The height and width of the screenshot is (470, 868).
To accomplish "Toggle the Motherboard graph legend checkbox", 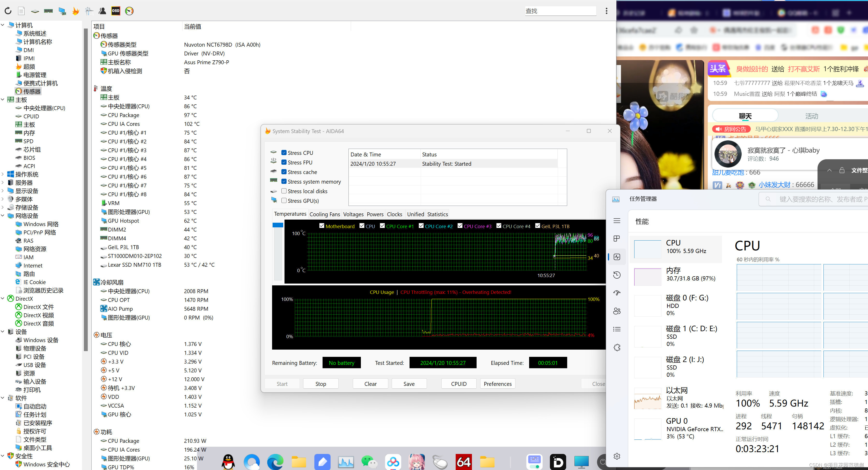I will 322,226.
